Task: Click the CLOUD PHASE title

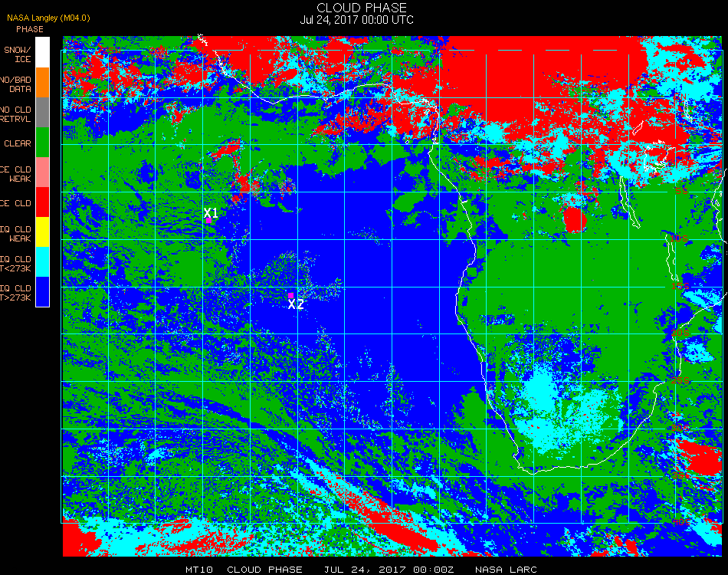Action: 362,8
